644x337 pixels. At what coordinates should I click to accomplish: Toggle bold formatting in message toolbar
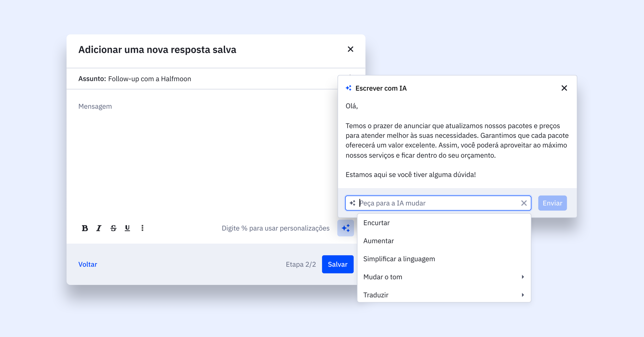click(85, 228)
